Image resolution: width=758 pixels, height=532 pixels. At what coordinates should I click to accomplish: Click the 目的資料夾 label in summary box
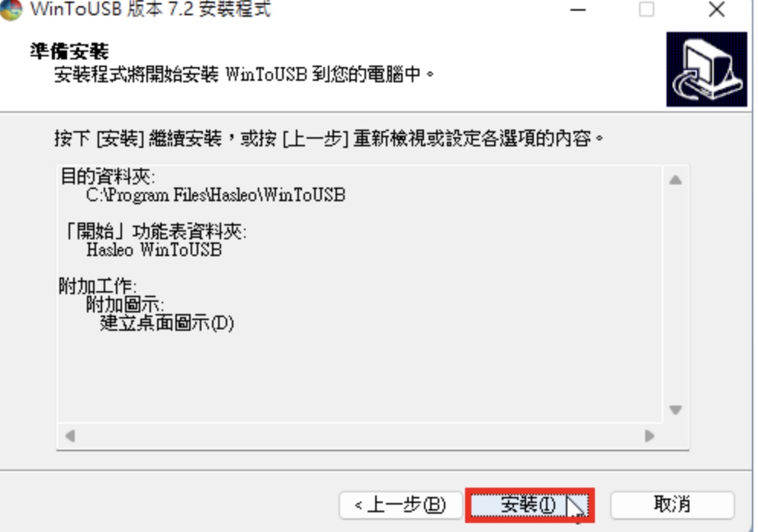click(x=108, y=177)
